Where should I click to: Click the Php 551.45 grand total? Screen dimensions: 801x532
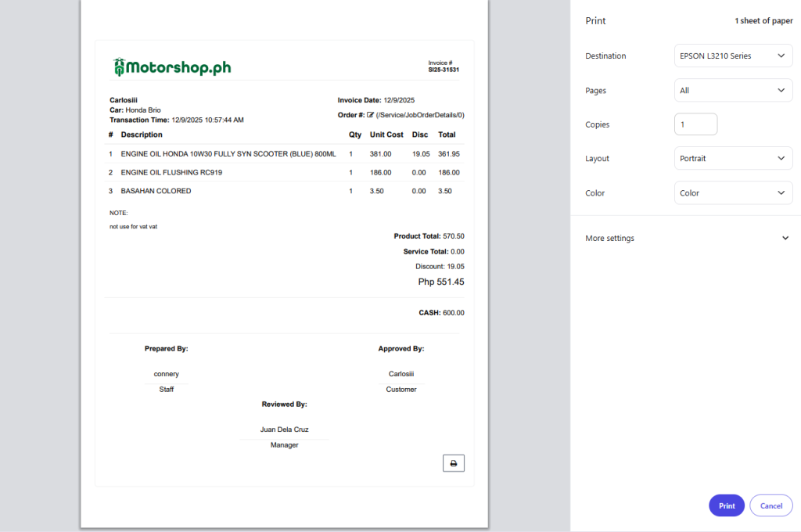(x=440, y=282)
